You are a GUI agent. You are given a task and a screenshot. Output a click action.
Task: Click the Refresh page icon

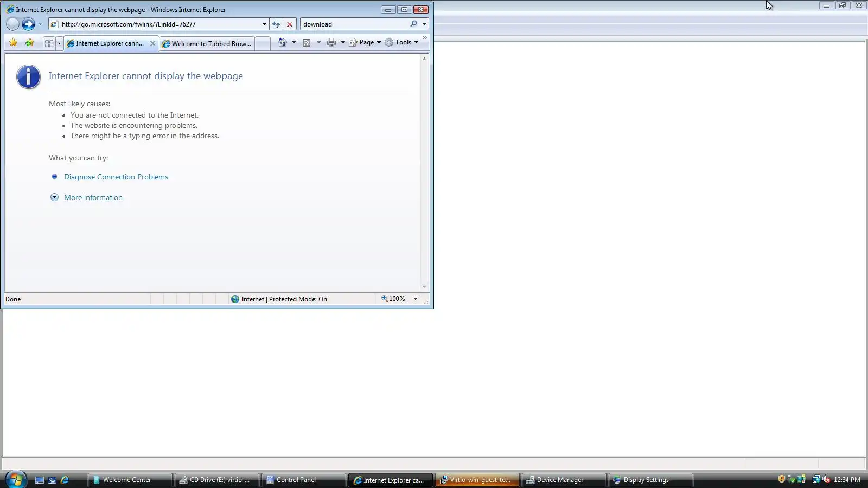[x=276, y=24]
